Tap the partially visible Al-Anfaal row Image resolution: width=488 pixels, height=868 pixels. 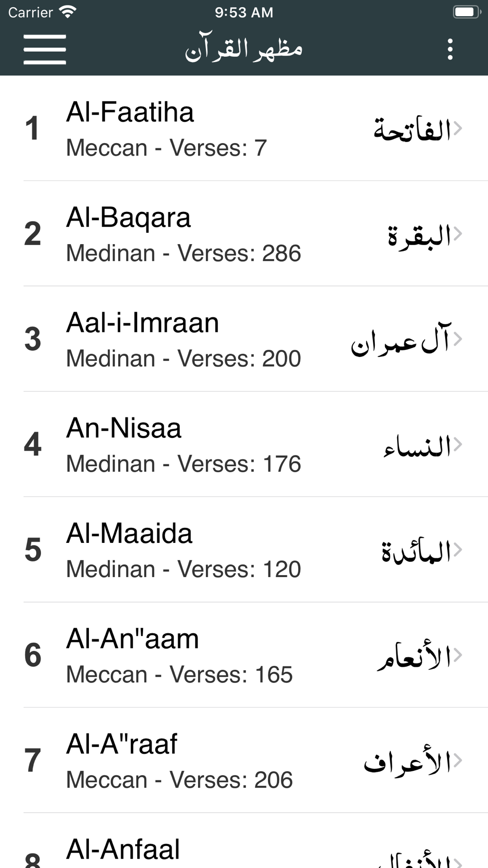244,841
